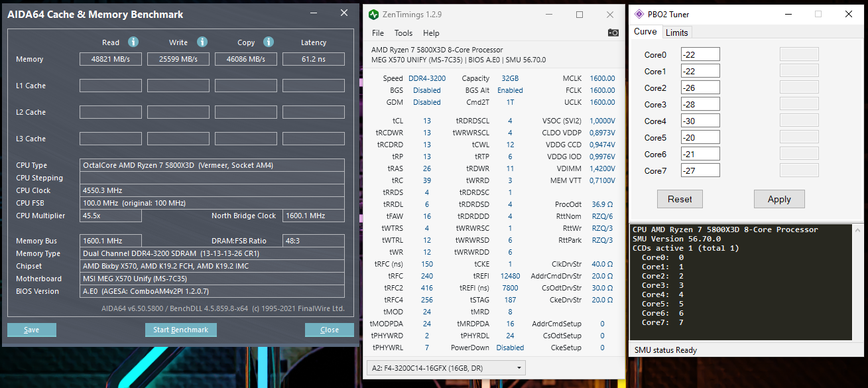Click Start Benchmark in AIDA64
The height and width of the screenshot is (388, 868).
pyautogui.click(x=180, y=330)
